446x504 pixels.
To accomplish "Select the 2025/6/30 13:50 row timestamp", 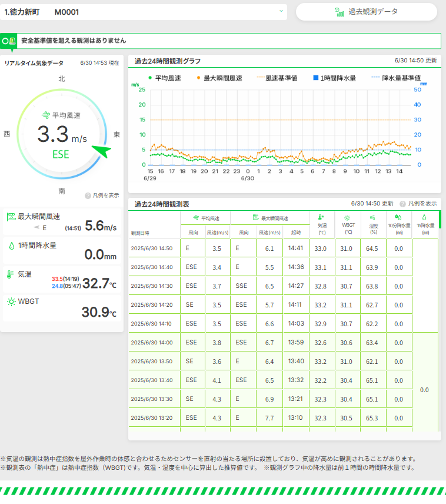I will click(152, 362).
